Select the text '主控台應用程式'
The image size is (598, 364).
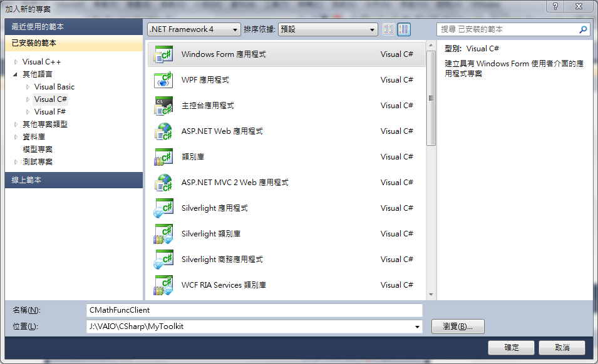coord(208,106)
